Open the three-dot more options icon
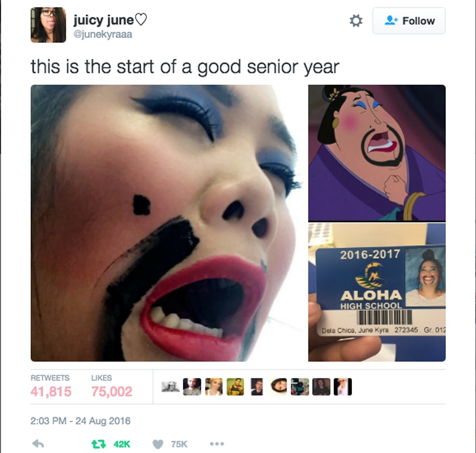476x453 pixels. pos(217,444)
